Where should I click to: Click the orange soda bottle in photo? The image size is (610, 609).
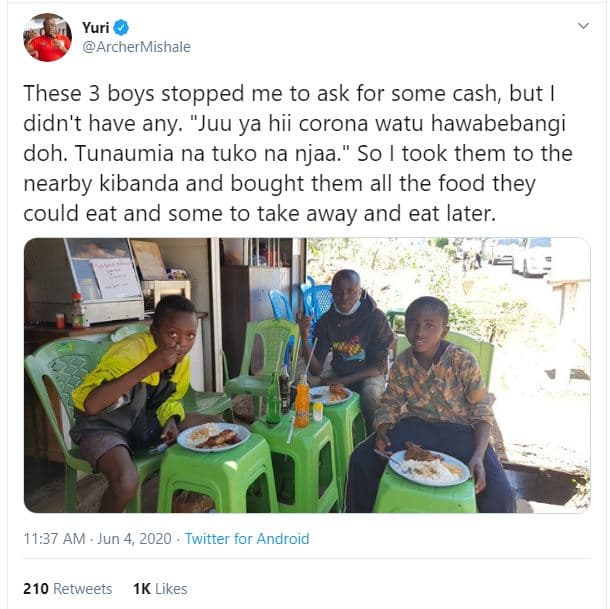[x=301, y=401]
